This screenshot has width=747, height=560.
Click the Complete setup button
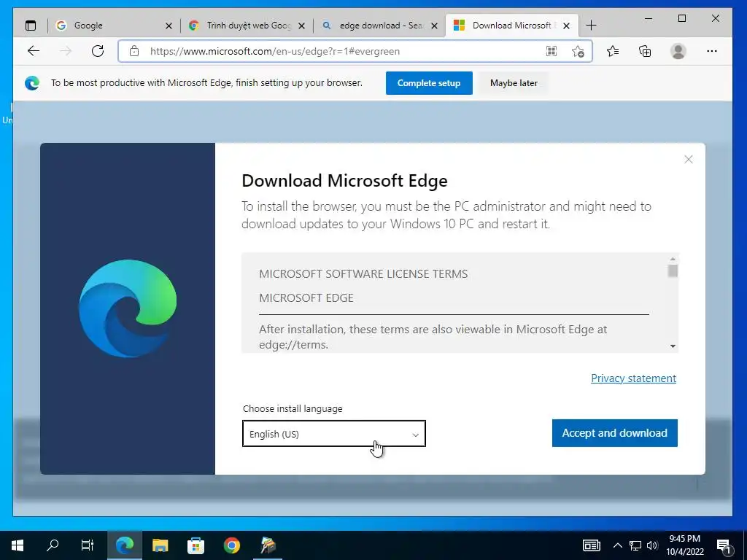click(429, 83)
